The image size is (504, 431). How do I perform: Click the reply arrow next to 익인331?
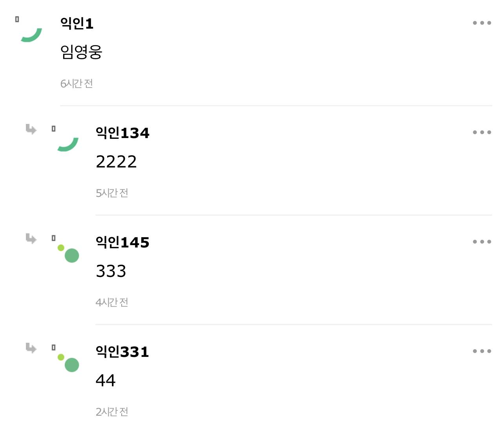pyautogui.click(x=31, y=348)
